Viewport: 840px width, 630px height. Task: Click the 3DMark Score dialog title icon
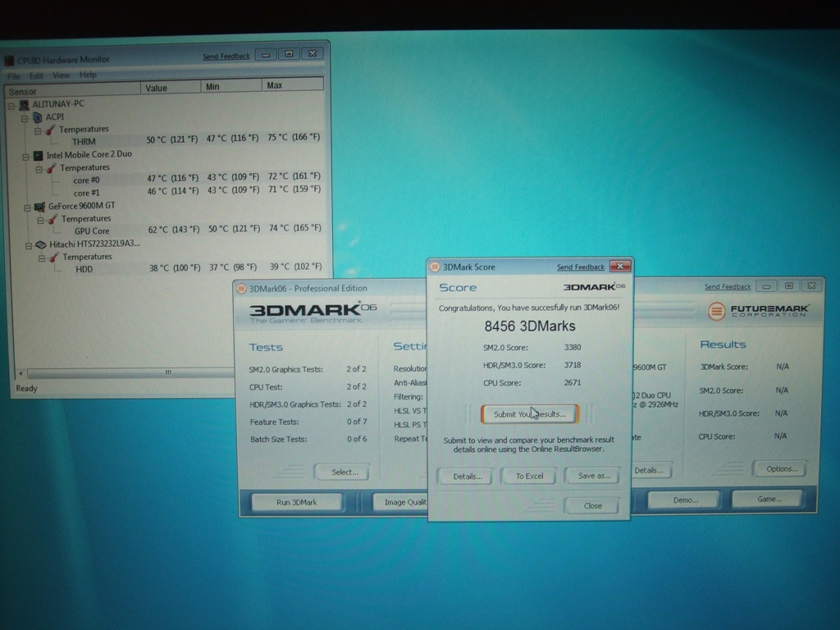pyautogui.click(x=435, y=267)
